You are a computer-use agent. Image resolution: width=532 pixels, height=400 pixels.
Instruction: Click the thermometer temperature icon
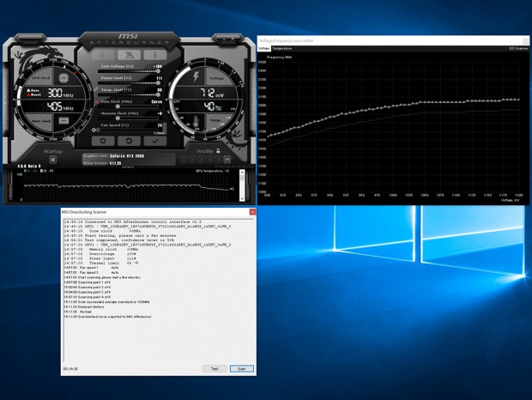point(196,121)
